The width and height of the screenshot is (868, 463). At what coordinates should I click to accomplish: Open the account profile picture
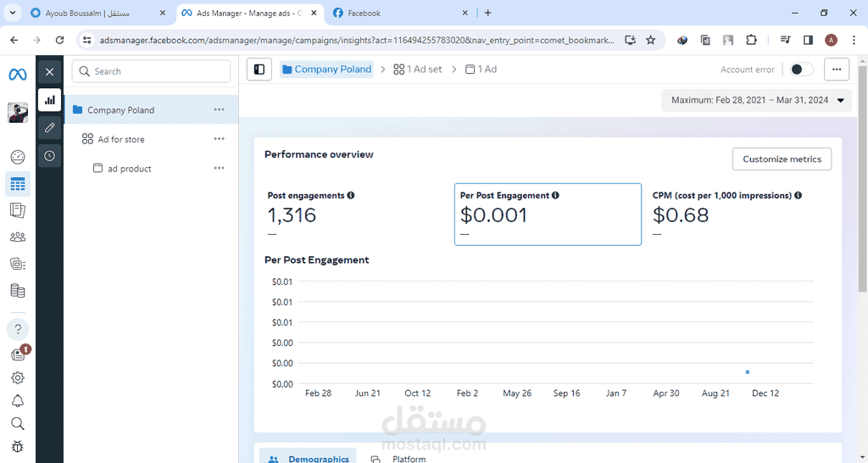18,113
